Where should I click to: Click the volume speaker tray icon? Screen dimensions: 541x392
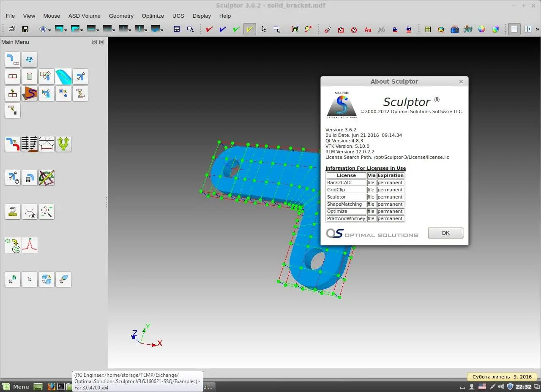point(501,387)
